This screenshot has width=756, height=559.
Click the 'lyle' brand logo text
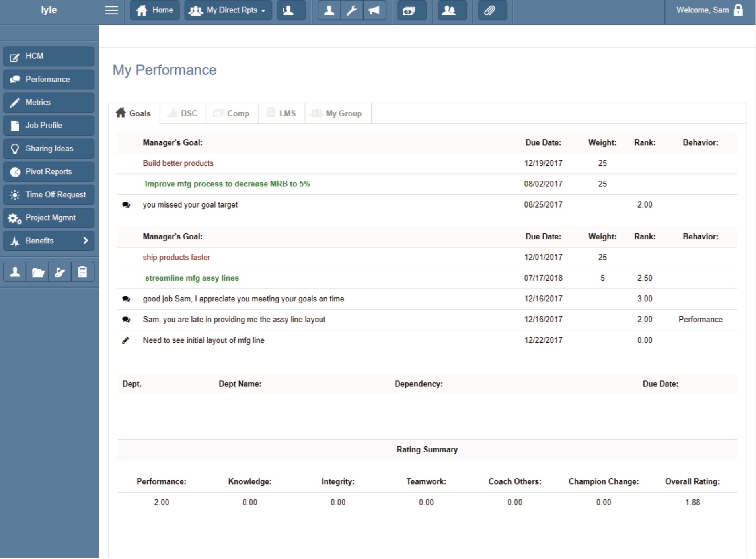click(49, 10)
